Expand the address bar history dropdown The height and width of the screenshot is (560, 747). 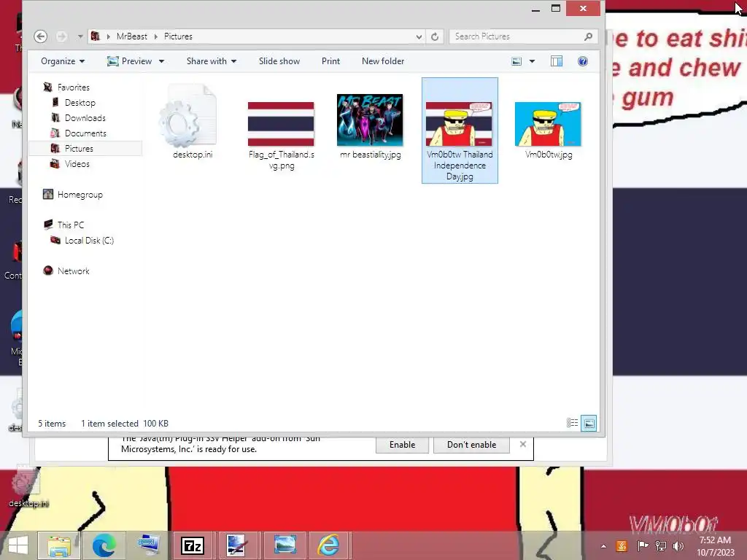pos(419,36)
